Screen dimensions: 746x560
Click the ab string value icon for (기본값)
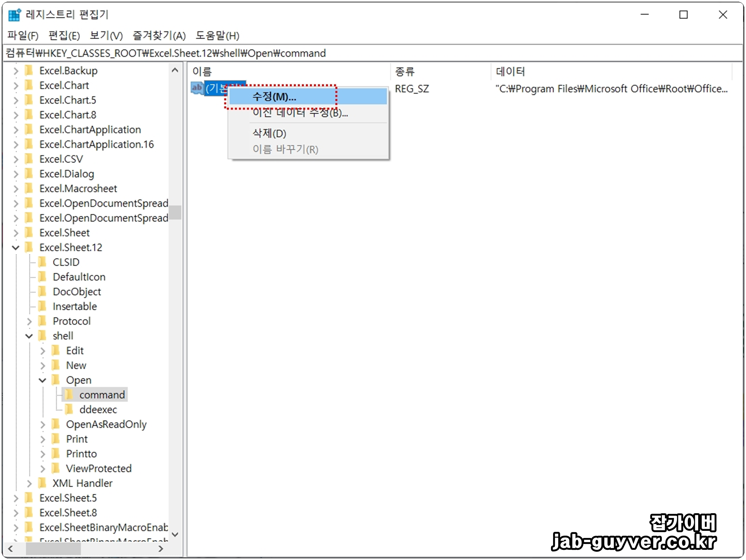(x=197, y=88)
